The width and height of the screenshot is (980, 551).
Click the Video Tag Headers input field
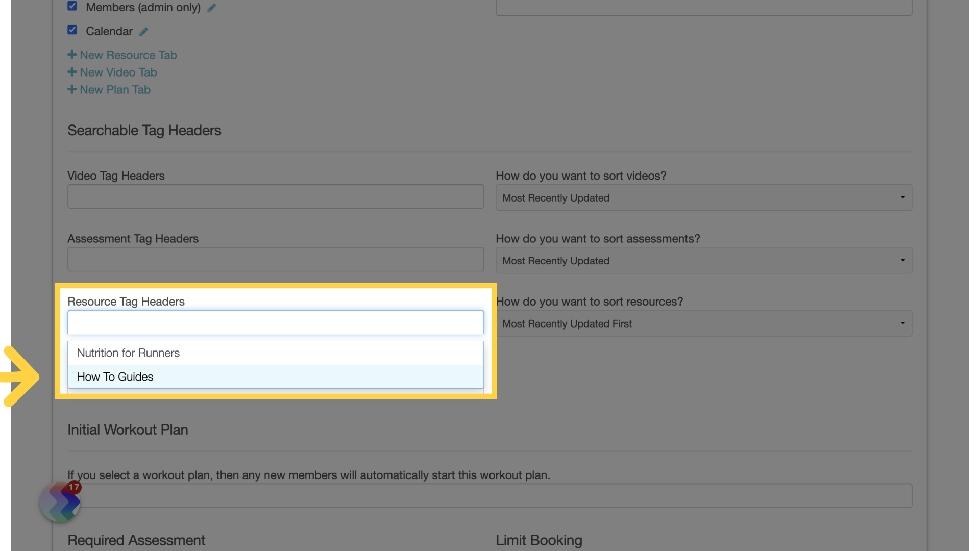pyautogui.click(x=275, y=197)
